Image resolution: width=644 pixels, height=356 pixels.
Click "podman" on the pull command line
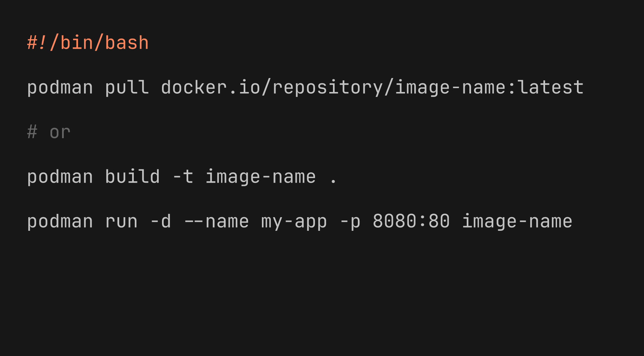tap(60, 88)
